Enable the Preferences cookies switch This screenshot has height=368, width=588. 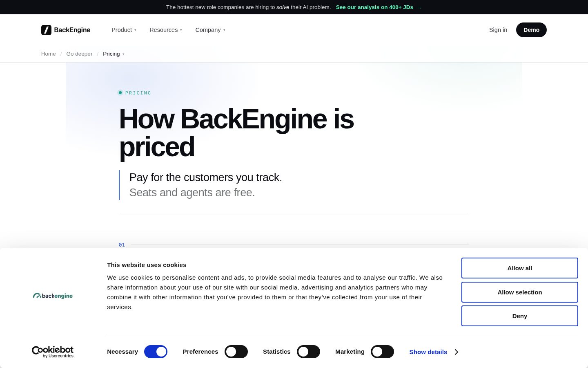pos(236,352)
